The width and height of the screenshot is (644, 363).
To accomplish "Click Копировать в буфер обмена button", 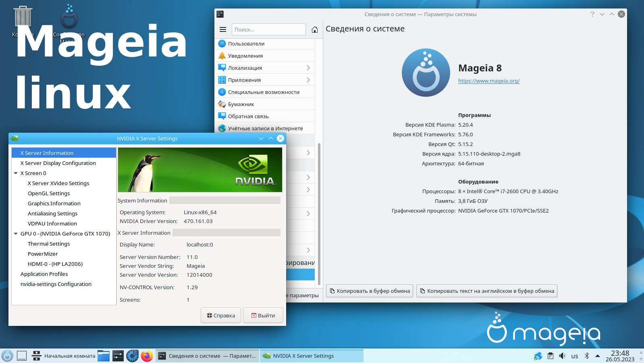I will [x=370, y=291].
